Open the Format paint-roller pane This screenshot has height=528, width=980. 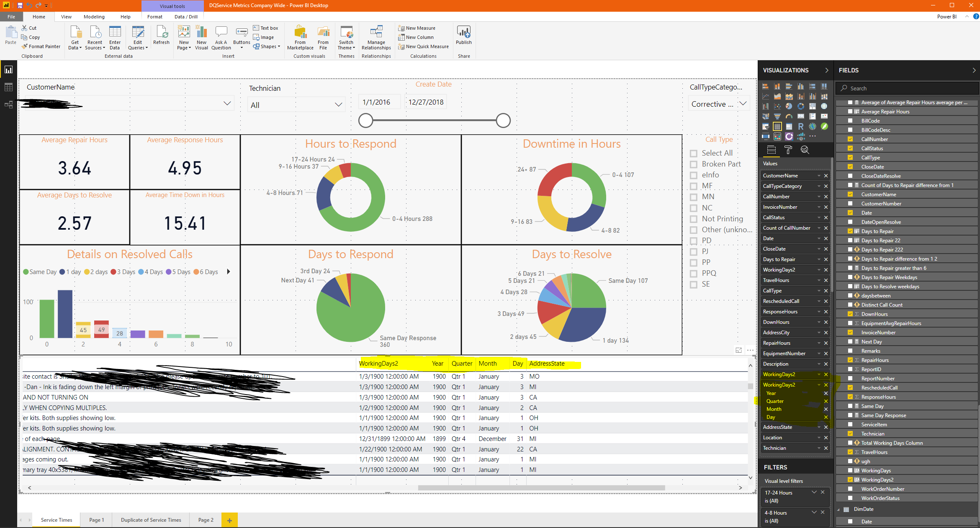(788, 150)
